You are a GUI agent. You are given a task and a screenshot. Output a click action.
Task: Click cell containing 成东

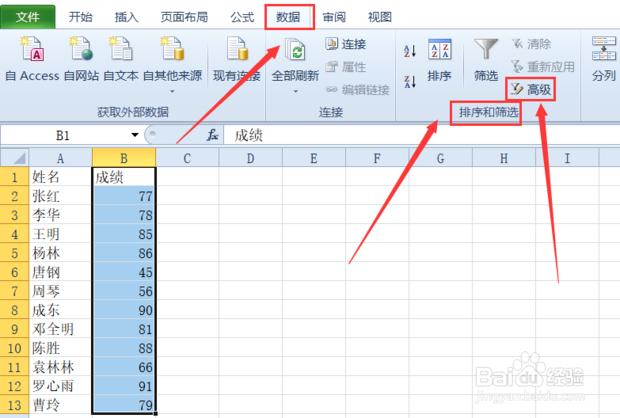coord(60,310)
